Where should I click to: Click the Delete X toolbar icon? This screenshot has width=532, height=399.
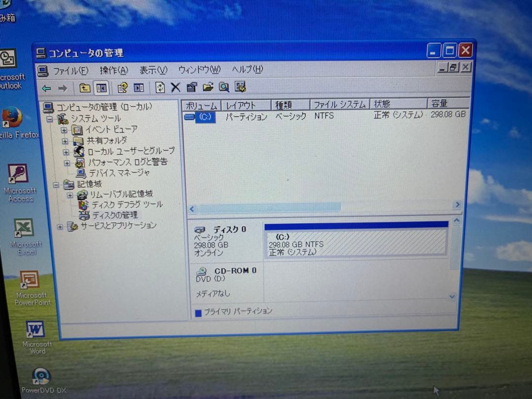pyautogui.click(x=175, y=87)
